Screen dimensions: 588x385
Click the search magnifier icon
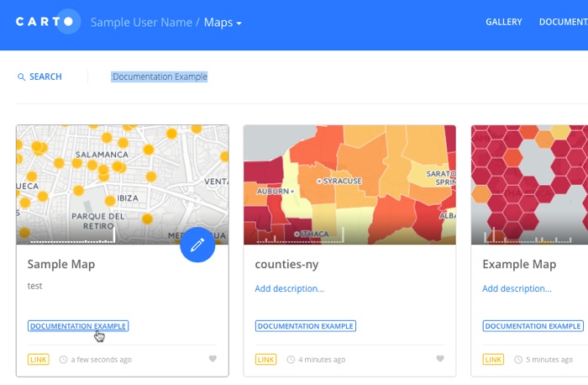pyautogui.click(x=21, y=77)
